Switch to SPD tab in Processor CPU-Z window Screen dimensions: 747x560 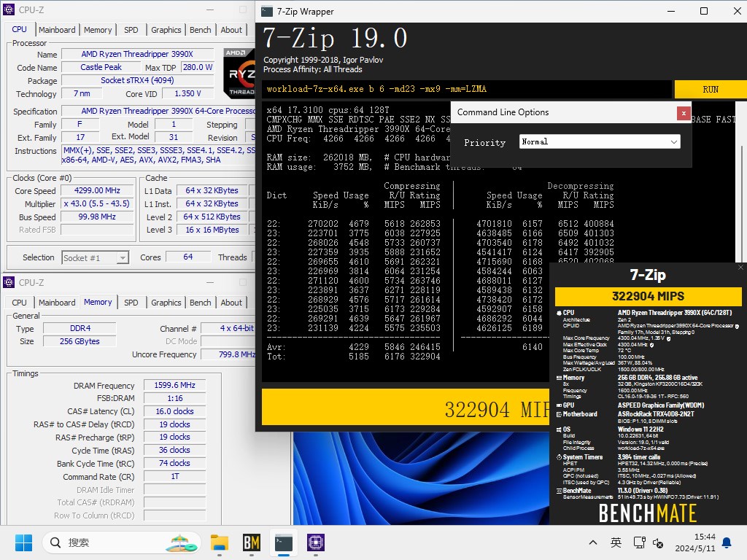(131, 30)
